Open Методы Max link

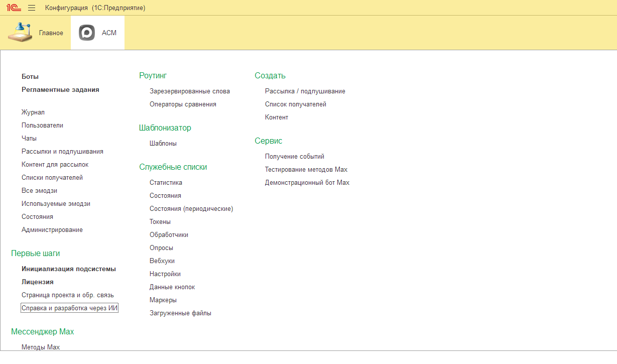41,347
